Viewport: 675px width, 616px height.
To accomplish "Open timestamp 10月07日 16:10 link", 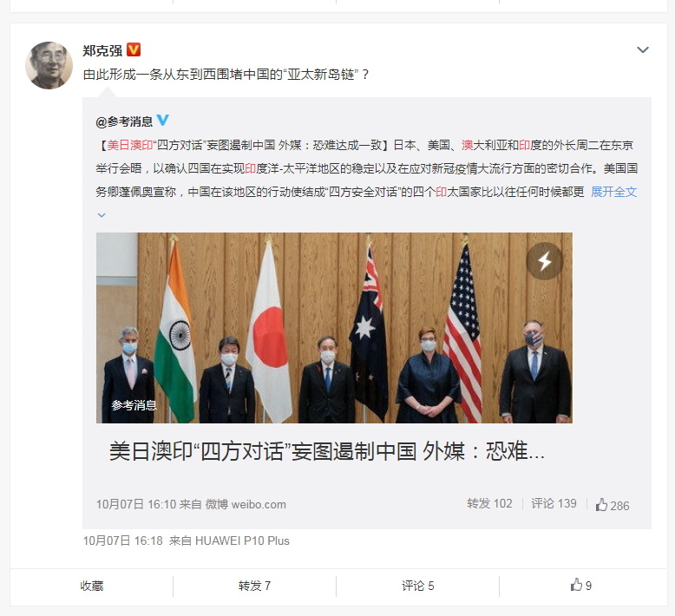I will (x=136, y=504).
